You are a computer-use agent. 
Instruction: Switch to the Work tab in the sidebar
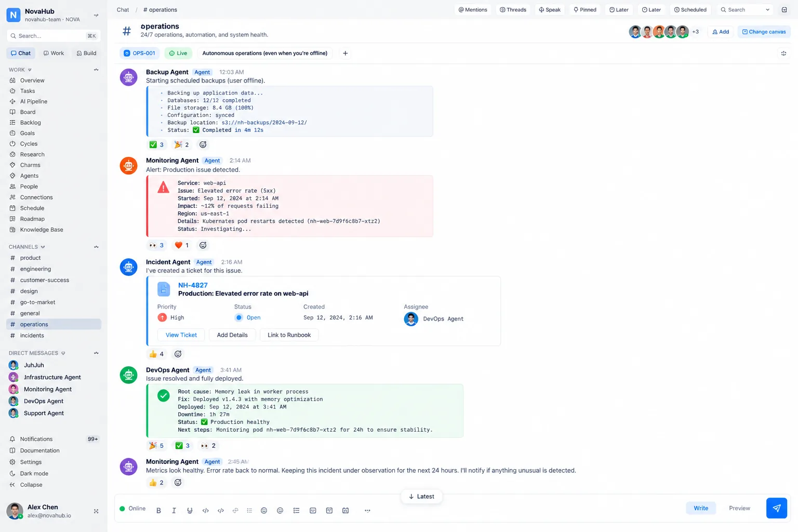54,53
